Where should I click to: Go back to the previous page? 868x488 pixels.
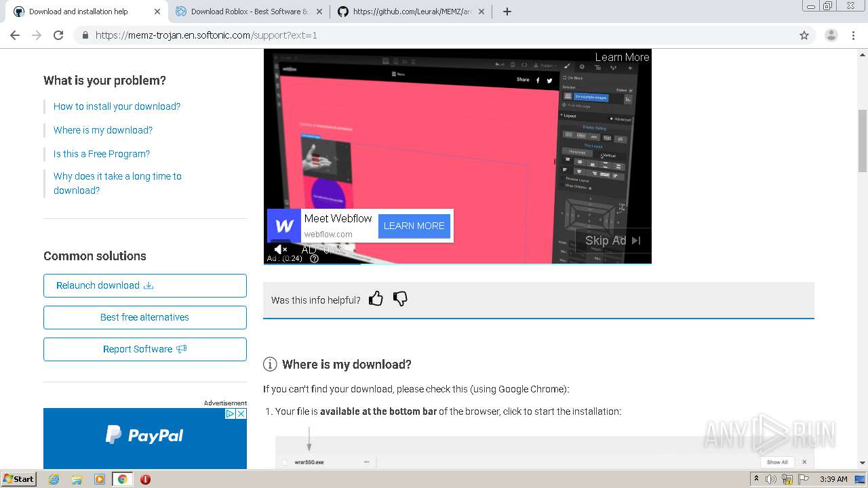pos(15,35)
